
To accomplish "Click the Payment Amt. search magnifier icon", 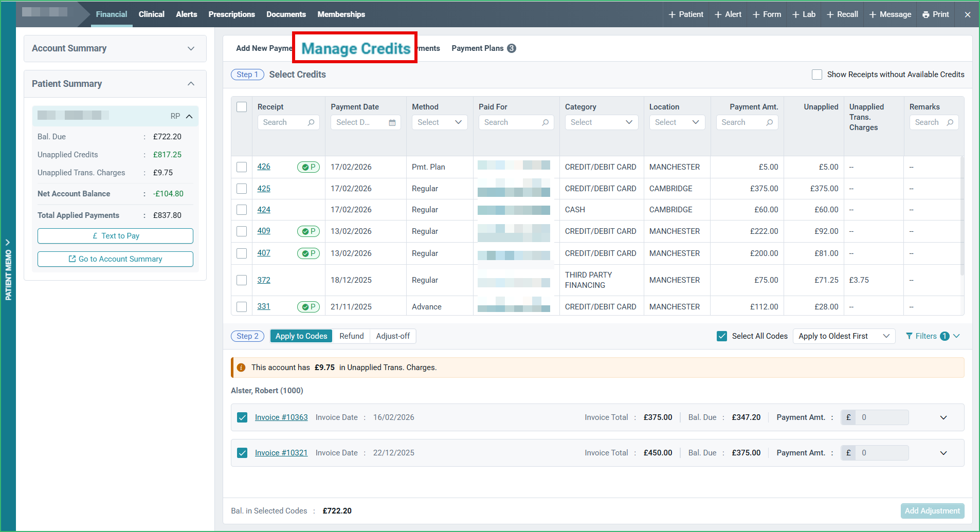I will (770, 122).
